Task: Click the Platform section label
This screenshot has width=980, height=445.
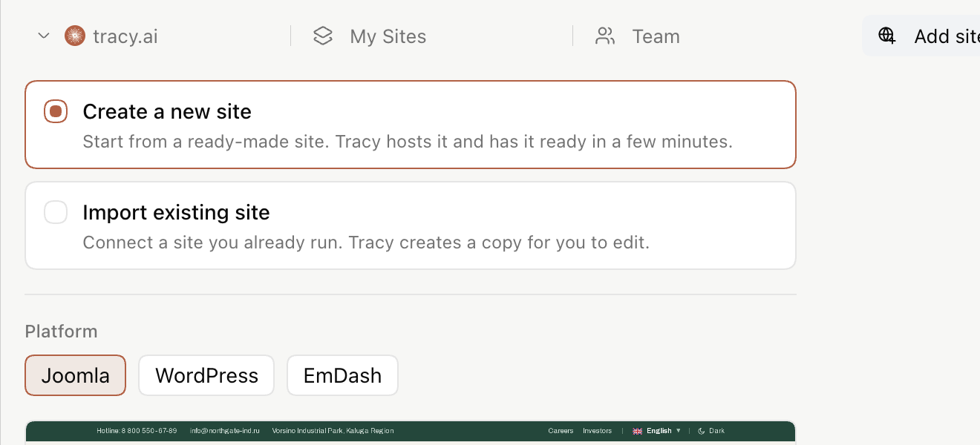Action: (62, 331)
